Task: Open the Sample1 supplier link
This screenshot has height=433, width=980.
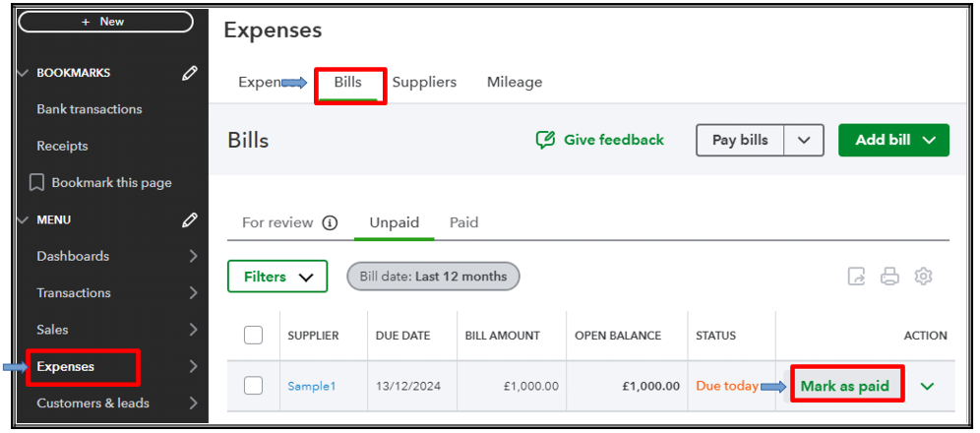Action: click(311, 386)
